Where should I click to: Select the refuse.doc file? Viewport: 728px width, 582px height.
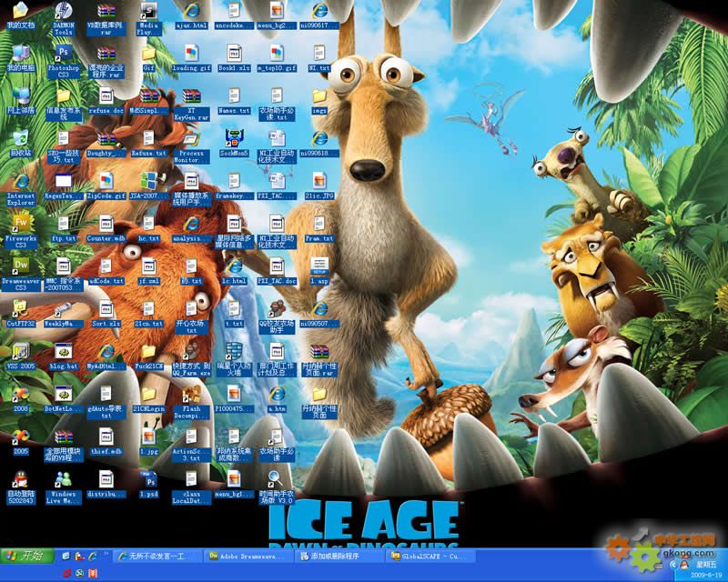click(106, 101)
